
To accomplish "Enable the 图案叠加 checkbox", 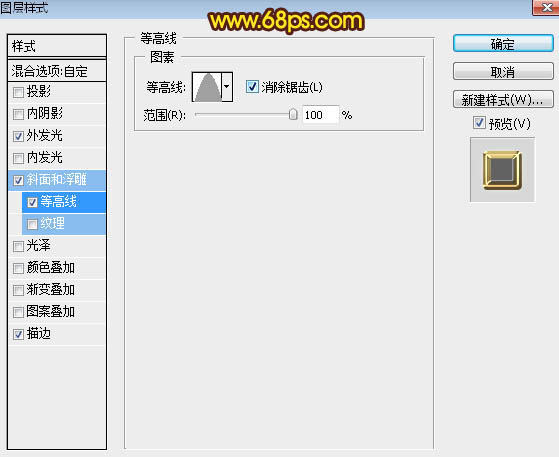I will point(18,313).
